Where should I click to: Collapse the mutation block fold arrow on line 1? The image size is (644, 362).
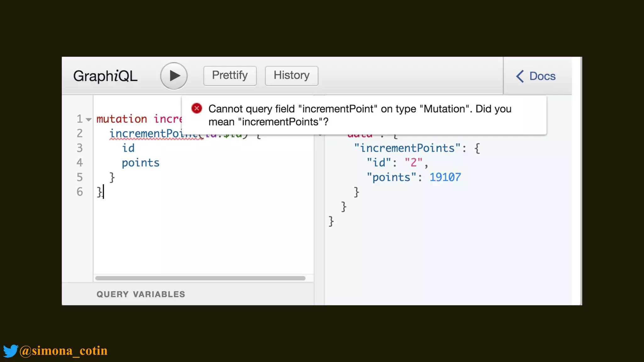[89, 119]
